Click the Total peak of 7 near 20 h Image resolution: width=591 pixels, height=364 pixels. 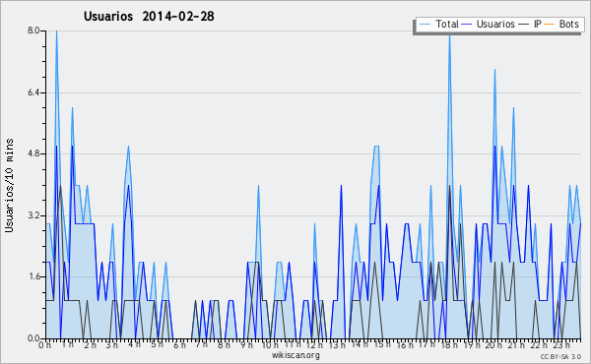[494, 70]
